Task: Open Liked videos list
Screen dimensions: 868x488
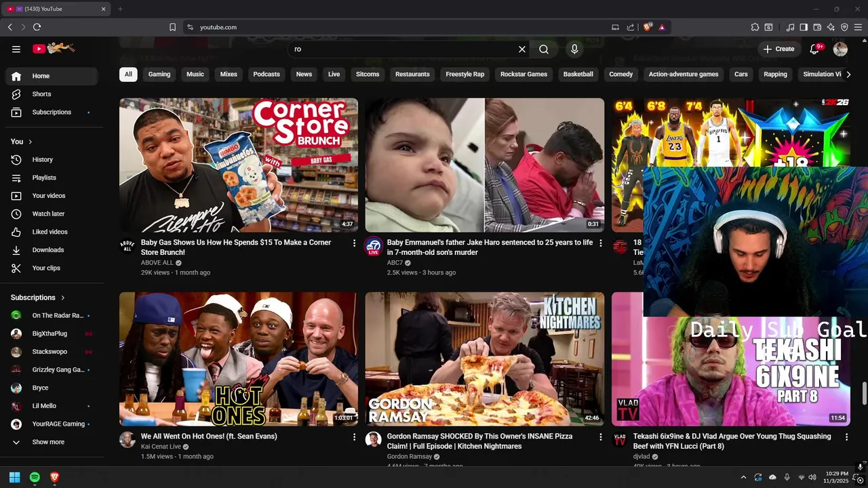Action: pos(52,232)
